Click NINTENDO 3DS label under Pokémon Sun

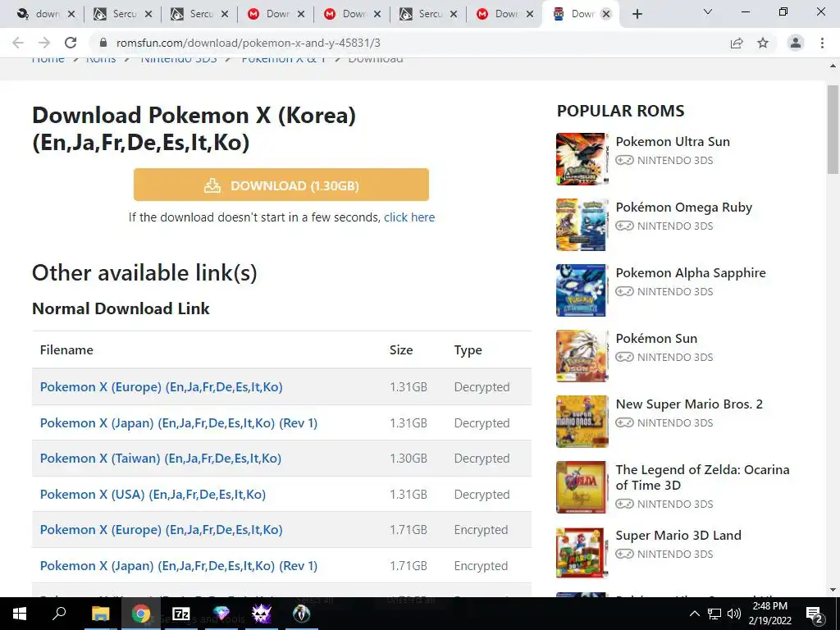coord(675,358)
